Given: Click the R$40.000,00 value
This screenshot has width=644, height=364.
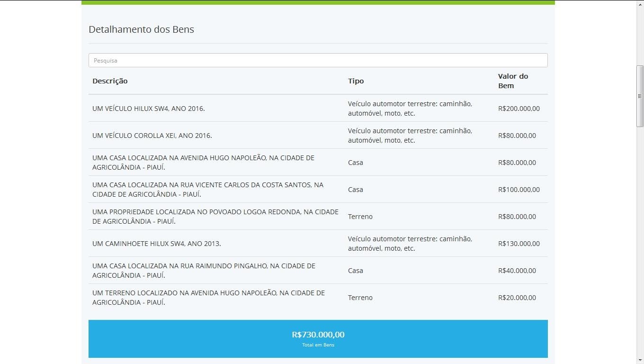Looking at the screenshot, I should click(517, 271).
